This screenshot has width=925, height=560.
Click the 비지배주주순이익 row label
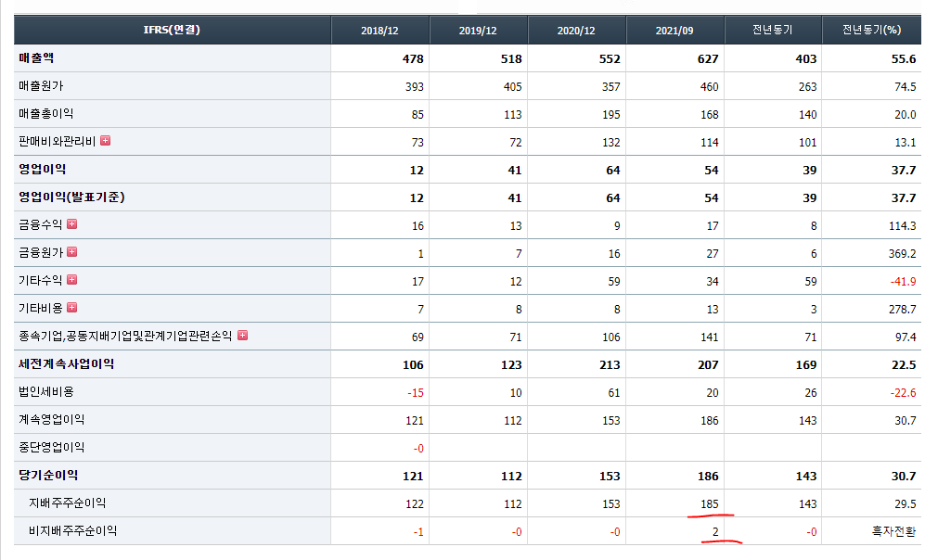click(x=72, y=530)
